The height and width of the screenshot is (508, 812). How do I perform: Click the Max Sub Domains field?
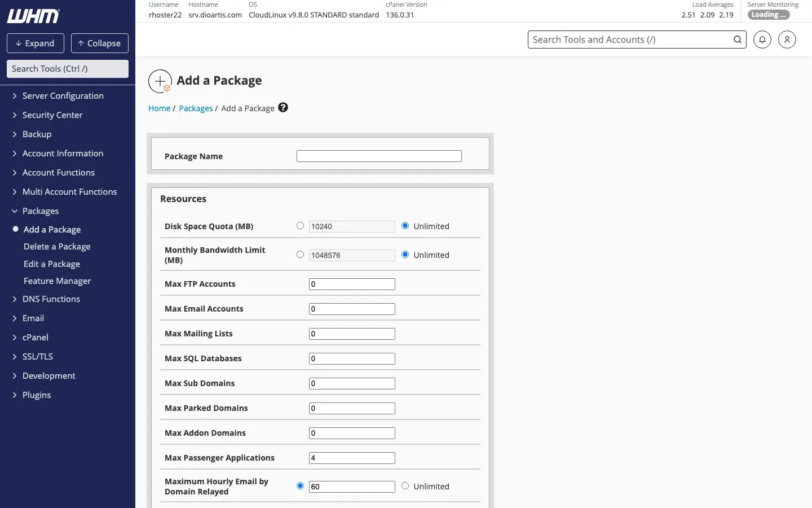(352, 383)
